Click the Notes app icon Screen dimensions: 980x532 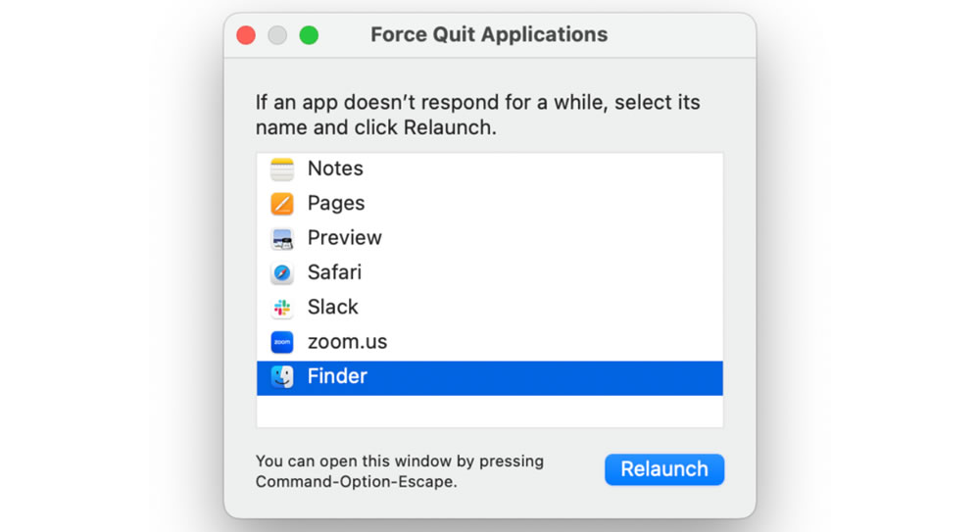tap(282, 169)
